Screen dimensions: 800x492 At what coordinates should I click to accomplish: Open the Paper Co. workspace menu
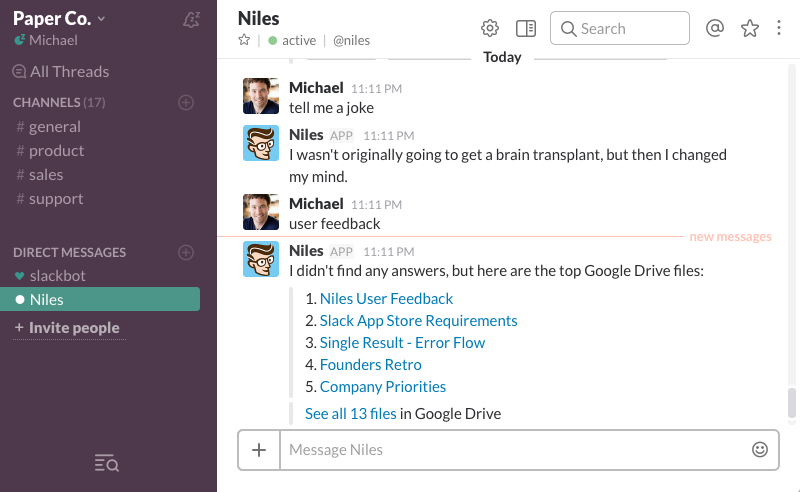[x=59, y=18]
